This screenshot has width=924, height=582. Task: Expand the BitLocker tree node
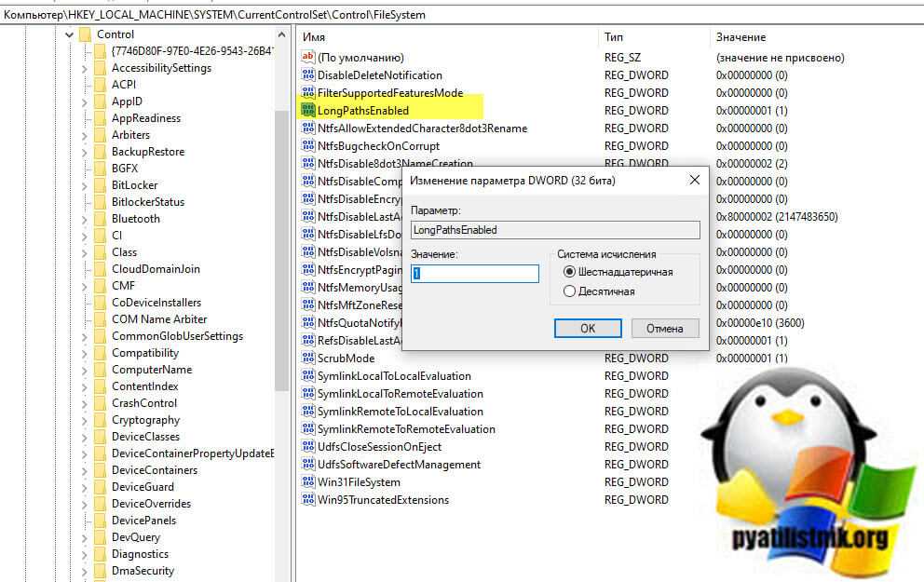[x=86, y=185]
